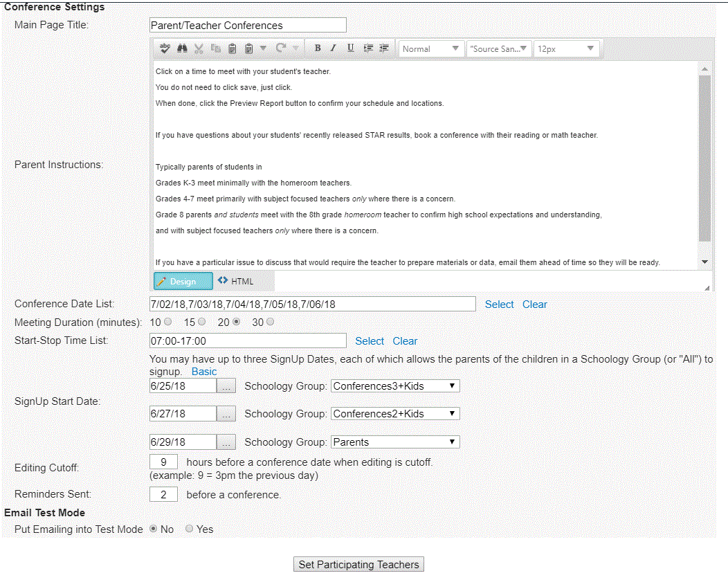
Task: Switch to the Design editor tab
Action: (183, 281)
